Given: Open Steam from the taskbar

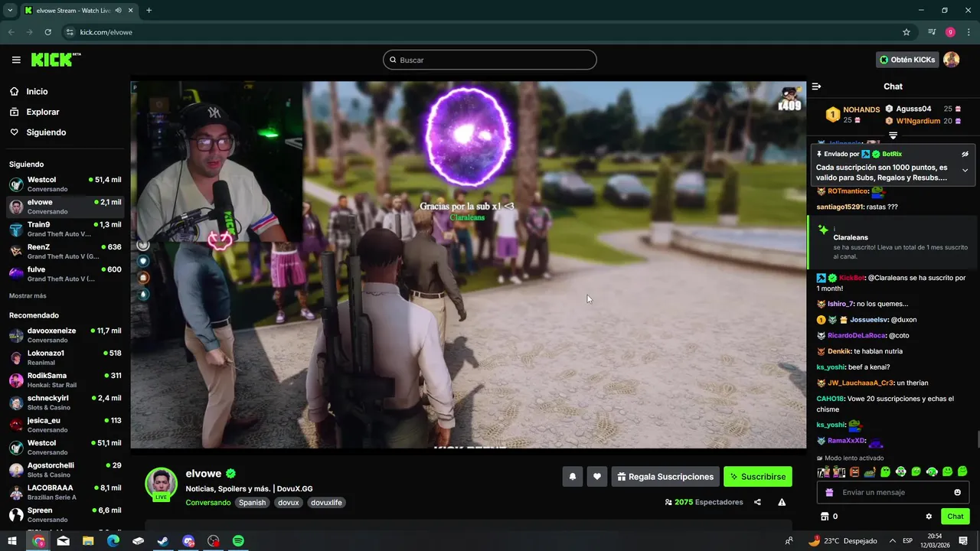Looking at the screenshot, I should 163,541.
